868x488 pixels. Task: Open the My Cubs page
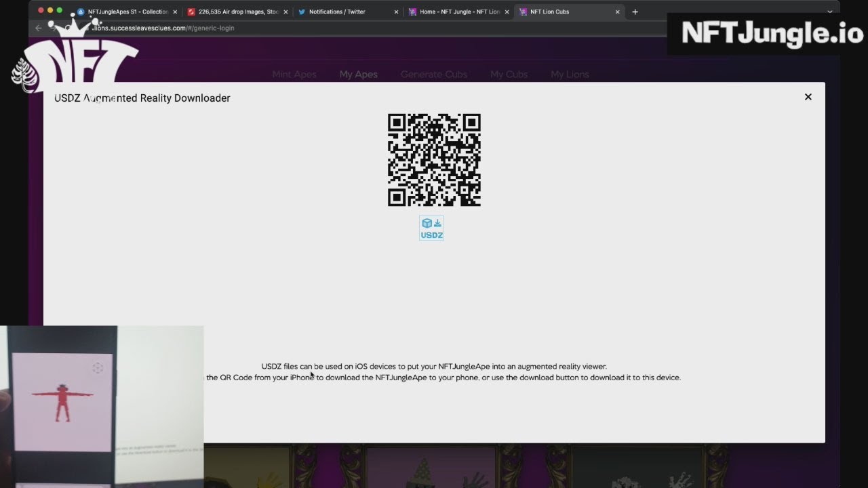pyautogui.click(x=509, y=74)
